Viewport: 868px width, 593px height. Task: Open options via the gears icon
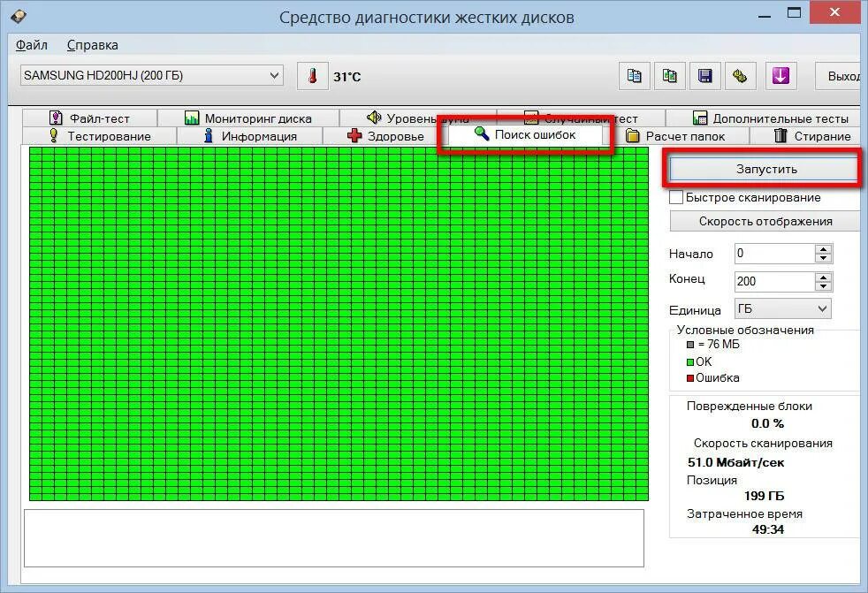pyautogui.click(x=740, y=76)
